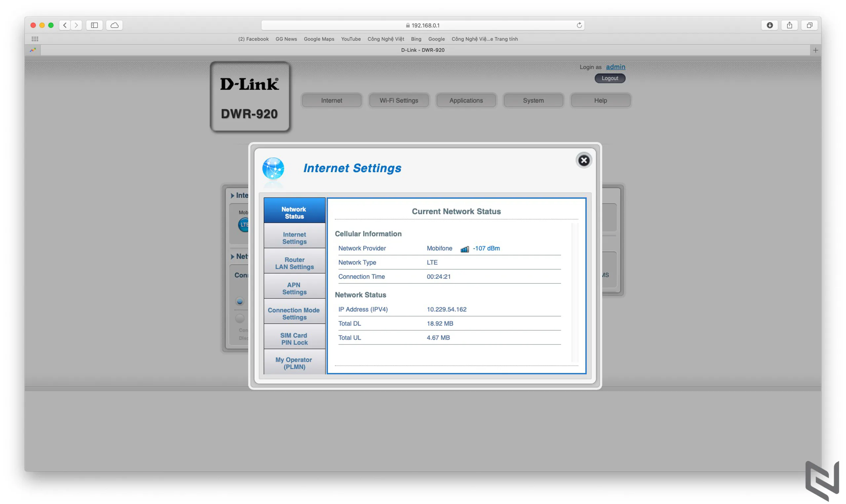Go forward with Safari forward arrow

pos(76,25)
